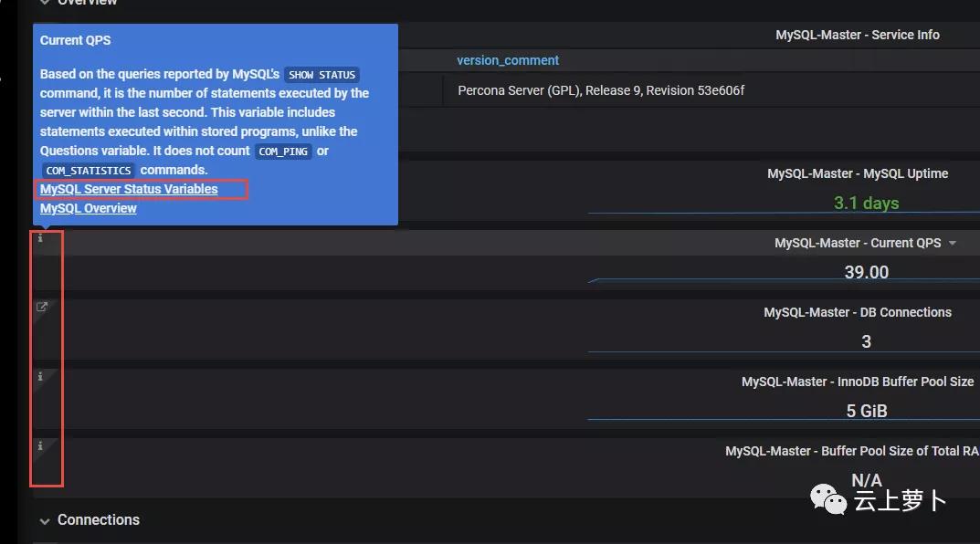
Task: Sort by the version_comment column header
Action: 508,60
